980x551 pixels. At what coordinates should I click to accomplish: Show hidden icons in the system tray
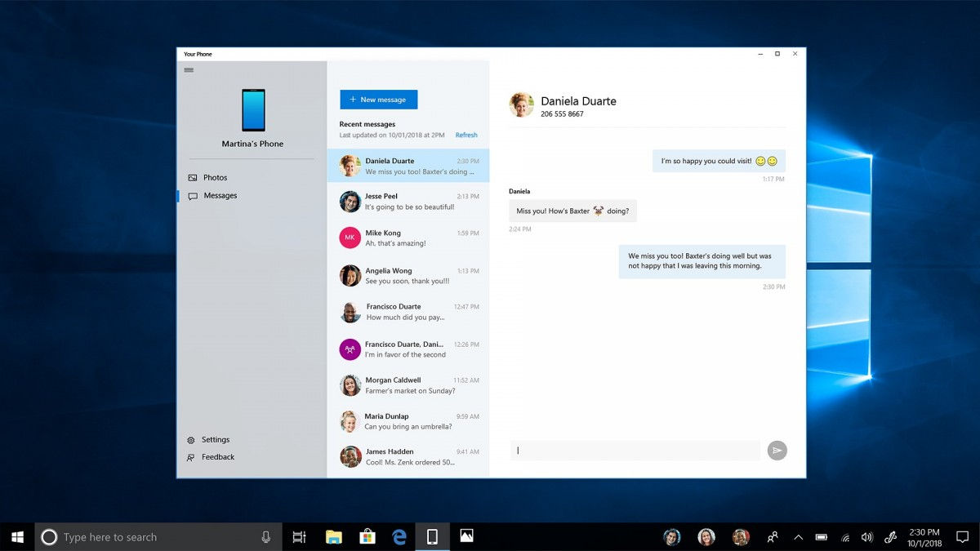(798, 536)
